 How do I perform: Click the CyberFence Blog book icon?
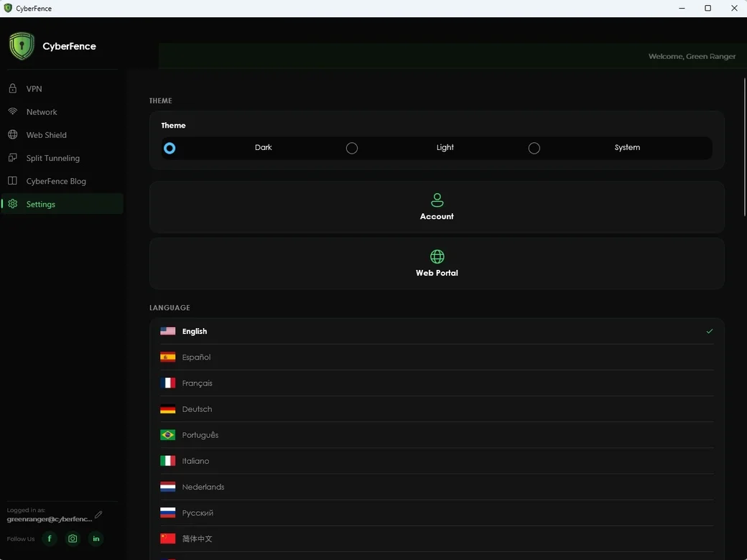[13, 181]
